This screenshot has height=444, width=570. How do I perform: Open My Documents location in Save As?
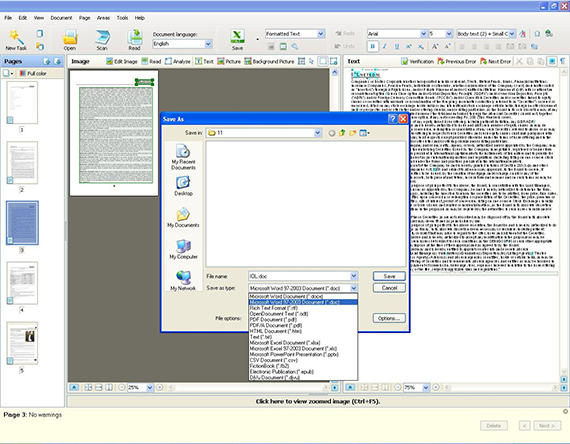point(183,217)
